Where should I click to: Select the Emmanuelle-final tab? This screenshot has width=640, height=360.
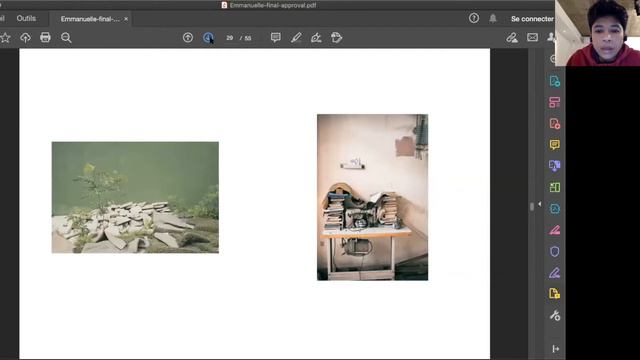coord(90,19)
